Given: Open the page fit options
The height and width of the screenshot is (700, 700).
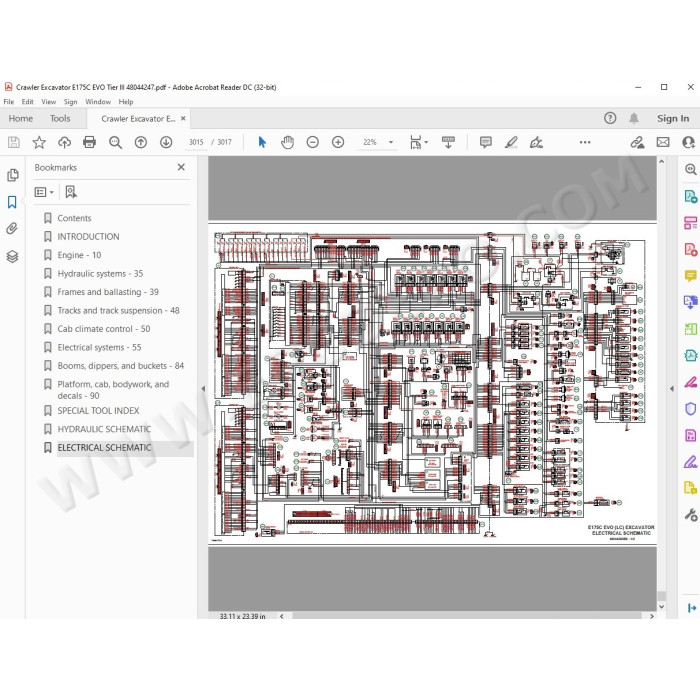Looking at the screenshot, I should 418,142.
